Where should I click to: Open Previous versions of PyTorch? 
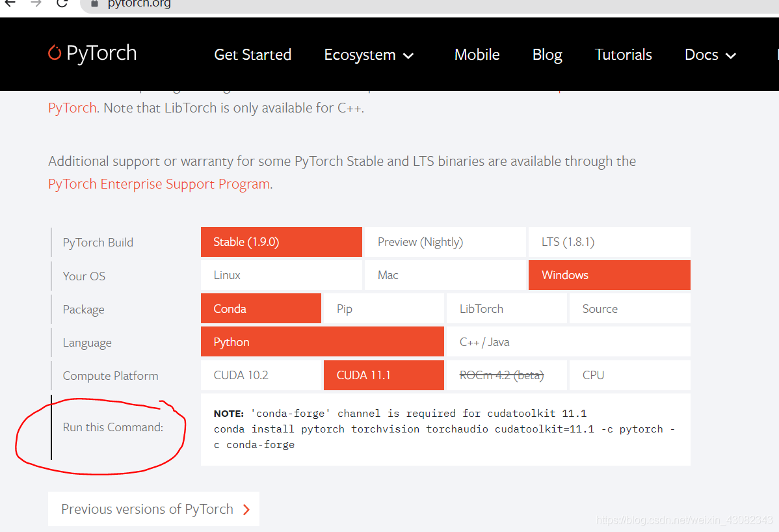tap(153, 509)
